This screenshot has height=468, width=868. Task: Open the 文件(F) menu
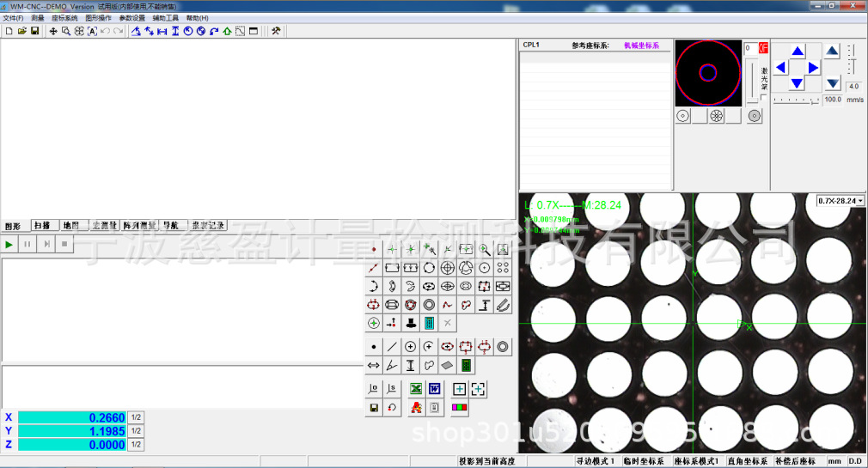coord(13,18)
